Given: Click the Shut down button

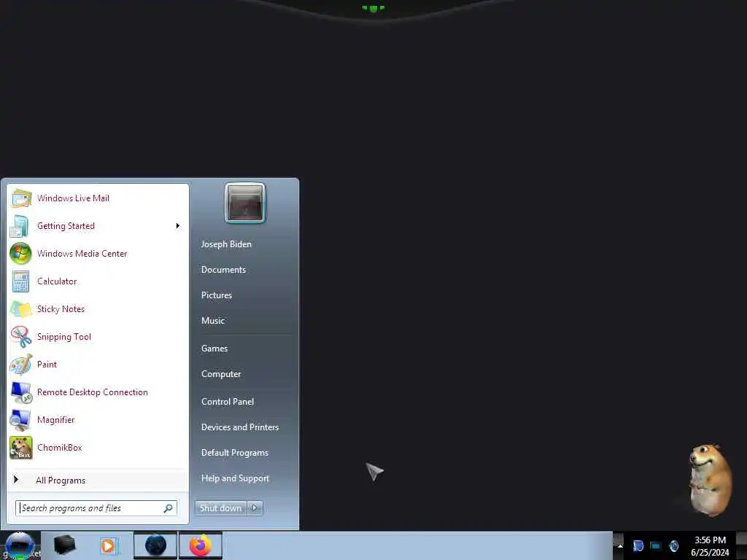Looking at the screenshot, I should point(220,508).
